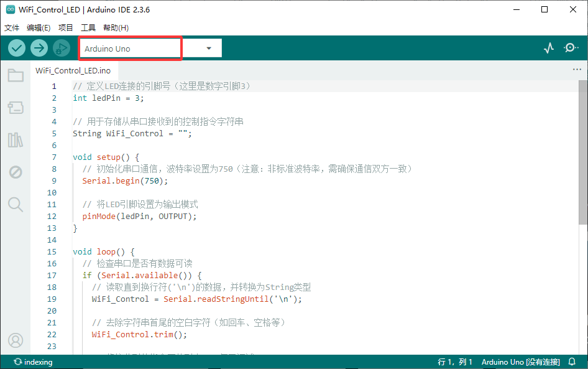The width and height of the screenshot is (588, 369).
Task: Maximize the Arduino IDE window
Action: tap(544, 10)
